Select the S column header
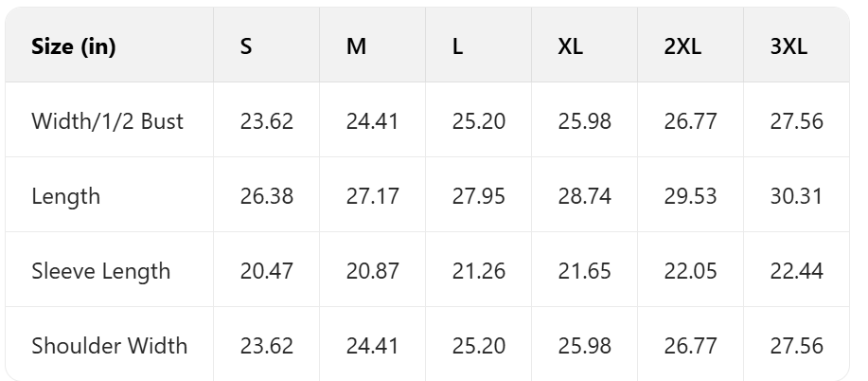868x381 pixels. 246,46
